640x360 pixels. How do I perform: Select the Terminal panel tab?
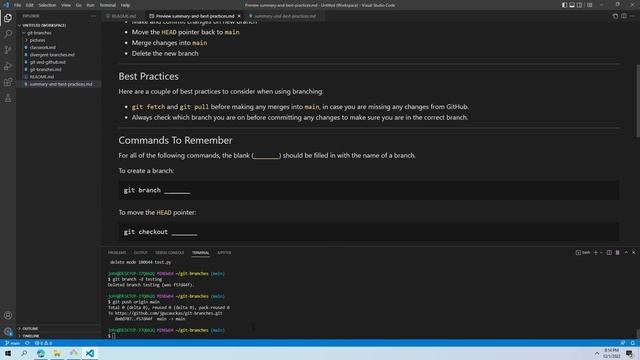pyautogui.click(x=200, y=253)
